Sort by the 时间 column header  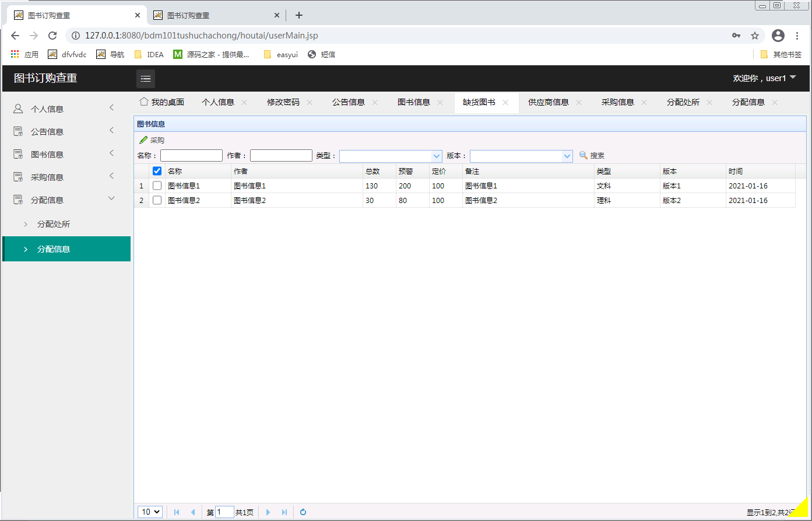[761, 171]
